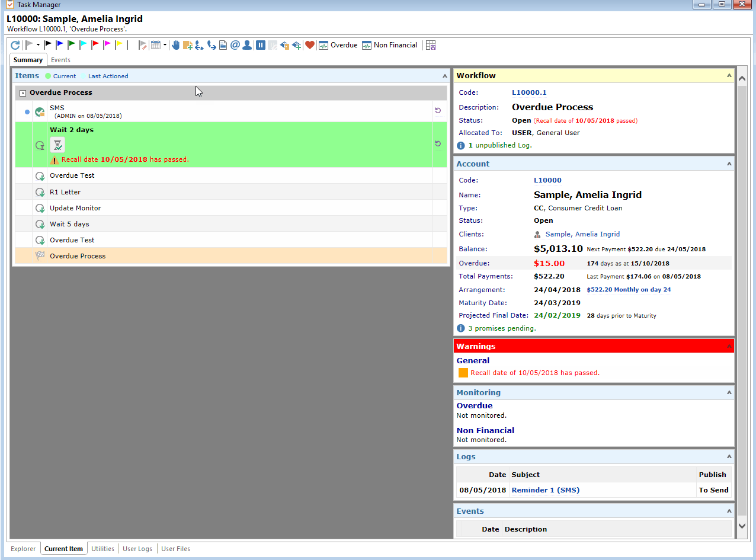
Task: Select the black flag icon
Action: click(x=48, y=44)
